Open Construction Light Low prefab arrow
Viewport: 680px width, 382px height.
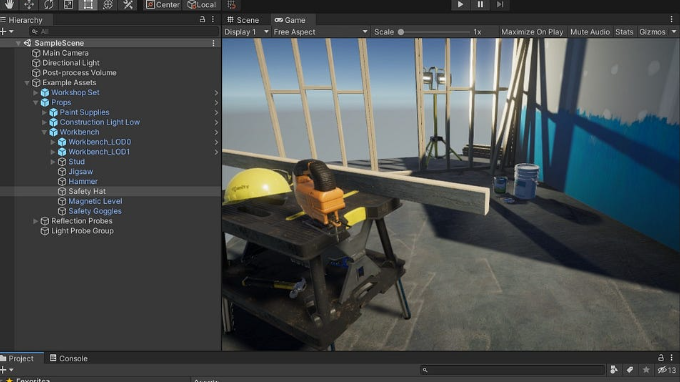click(x=216, y=122)
